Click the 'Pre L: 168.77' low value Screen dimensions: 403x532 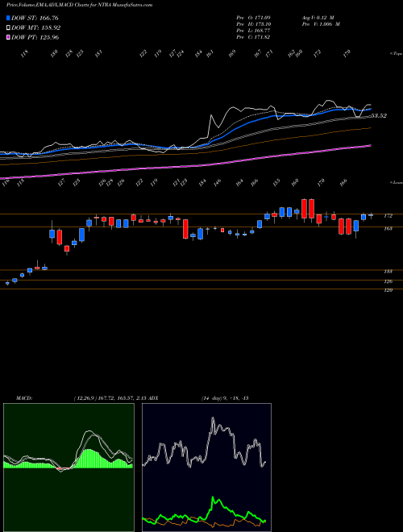pyautogui.click(x=253, y=31)
